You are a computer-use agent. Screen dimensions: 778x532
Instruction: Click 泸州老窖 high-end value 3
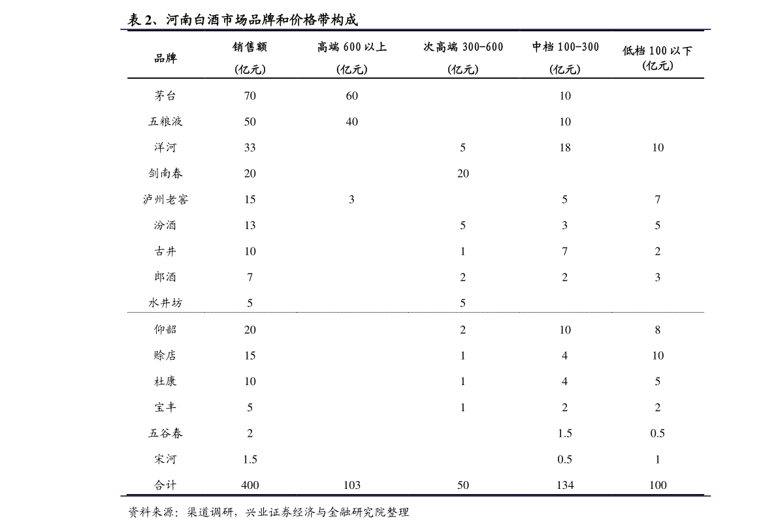pyautogui.click(x=352, y=199)
